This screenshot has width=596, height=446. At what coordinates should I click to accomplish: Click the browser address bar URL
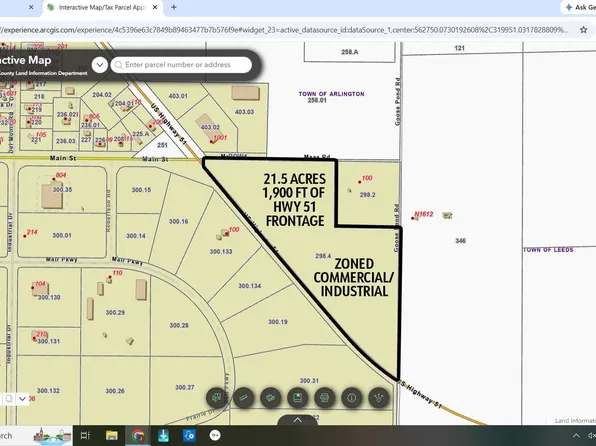pos(285,30)
